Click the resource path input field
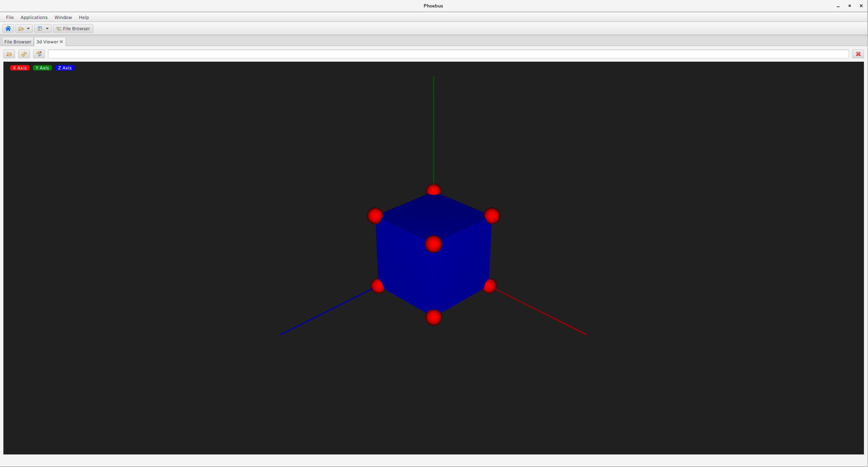868x467 pixels. click(x=448, y=54)
